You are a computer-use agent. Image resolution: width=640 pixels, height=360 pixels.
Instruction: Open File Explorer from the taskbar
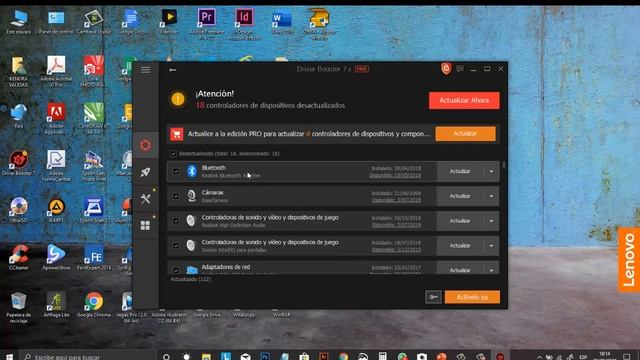(206, 357)
